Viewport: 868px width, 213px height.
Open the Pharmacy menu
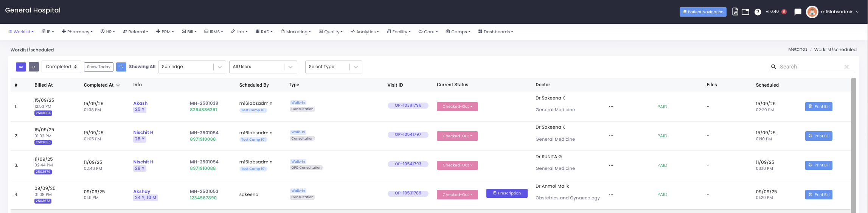coord(77,32)
